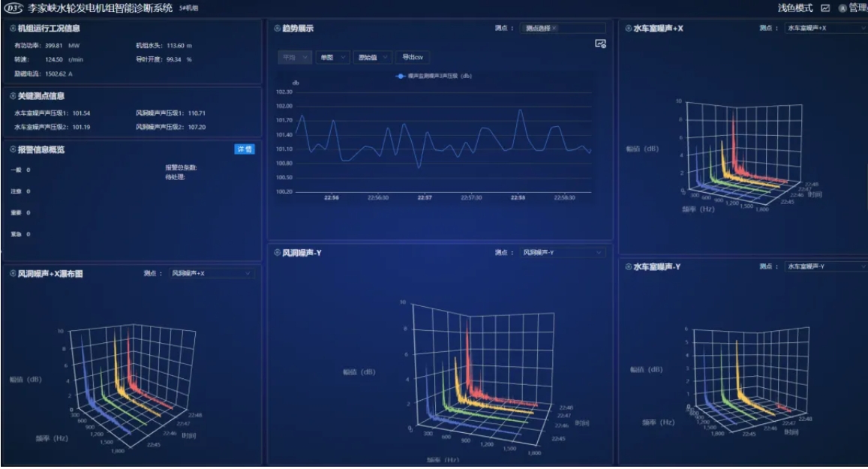Click the circle icon beside 趋势展示
This screenshot has width=868, height=469.
(277, 29)
